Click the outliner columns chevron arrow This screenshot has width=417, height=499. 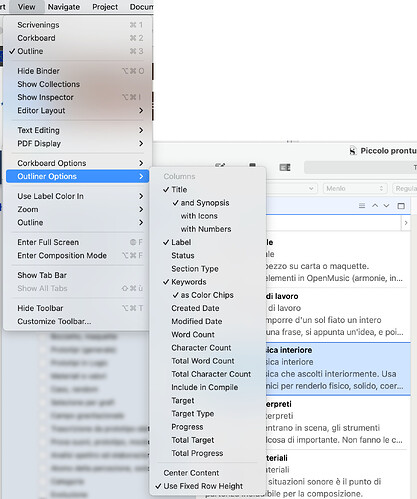click(406, 223)
